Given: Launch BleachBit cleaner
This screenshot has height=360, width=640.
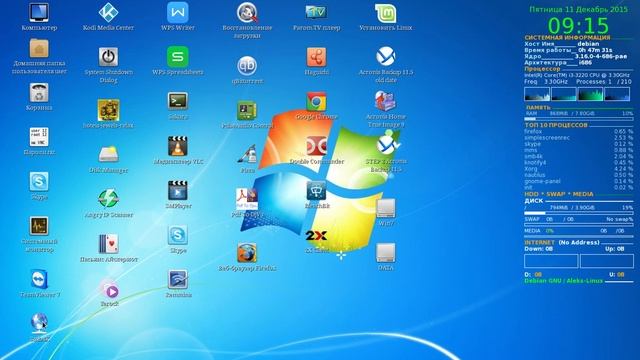Looking at the screenshot, I should 317,191.
